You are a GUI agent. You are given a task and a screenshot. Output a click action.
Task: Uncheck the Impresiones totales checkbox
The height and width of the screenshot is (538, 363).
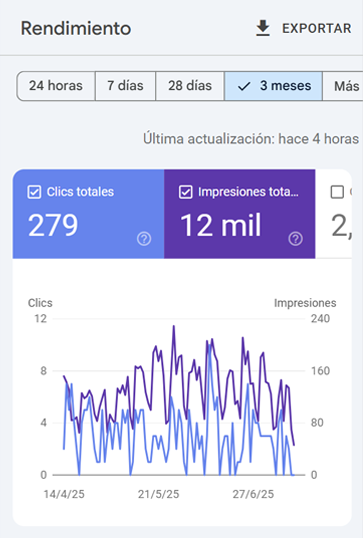(185, 192)
